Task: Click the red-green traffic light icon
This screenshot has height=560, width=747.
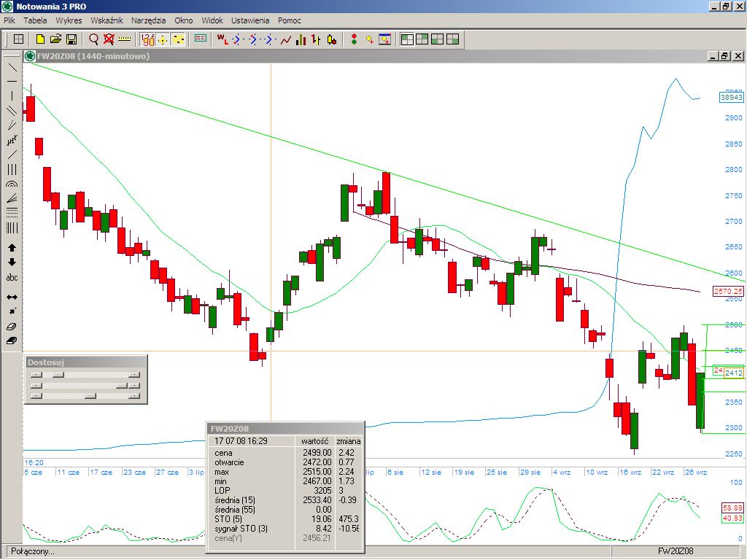Action: tap(354, 39)
